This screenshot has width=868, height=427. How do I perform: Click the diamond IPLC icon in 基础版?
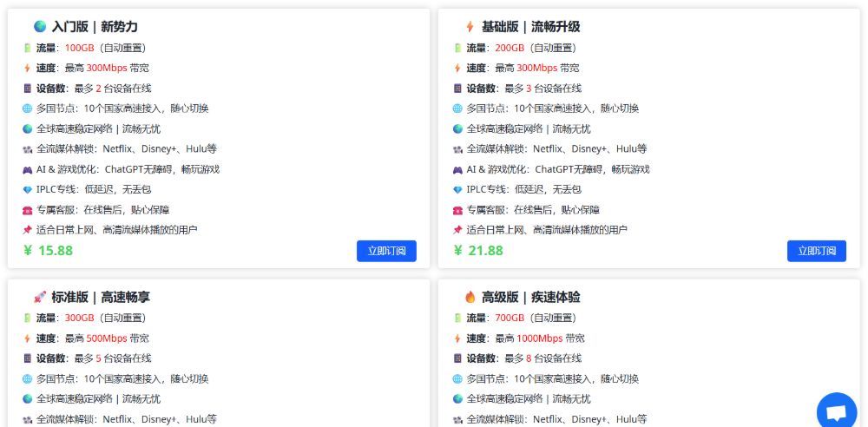pos(457,190)
